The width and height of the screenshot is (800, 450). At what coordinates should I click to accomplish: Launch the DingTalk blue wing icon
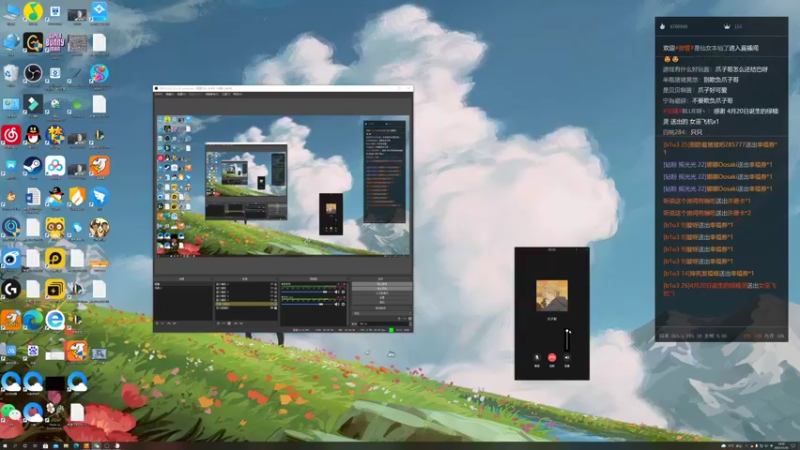click(99, 197)
